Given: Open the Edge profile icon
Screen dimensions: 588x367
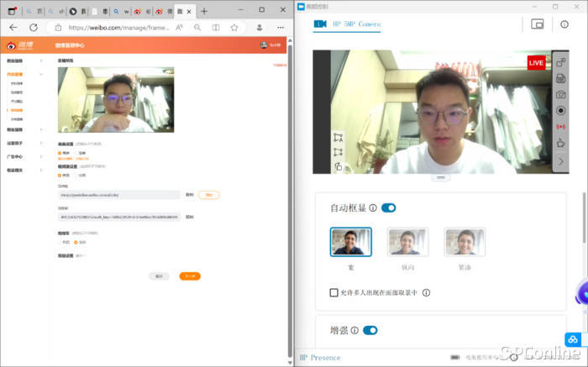Looking at the screenshot, I should coord(259,28).
